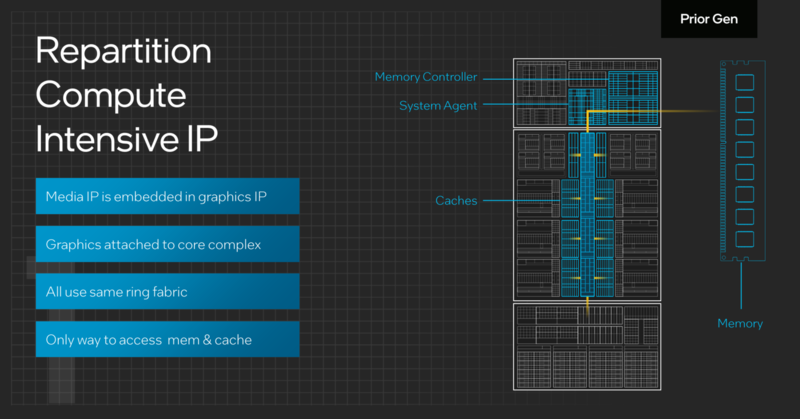Select the 'All use same ring fabric' box

click(167, 291)
